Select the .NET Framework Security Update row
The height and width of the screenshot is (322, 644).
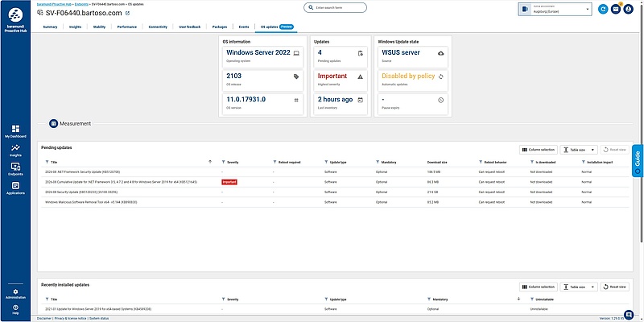tap(335, 171)
